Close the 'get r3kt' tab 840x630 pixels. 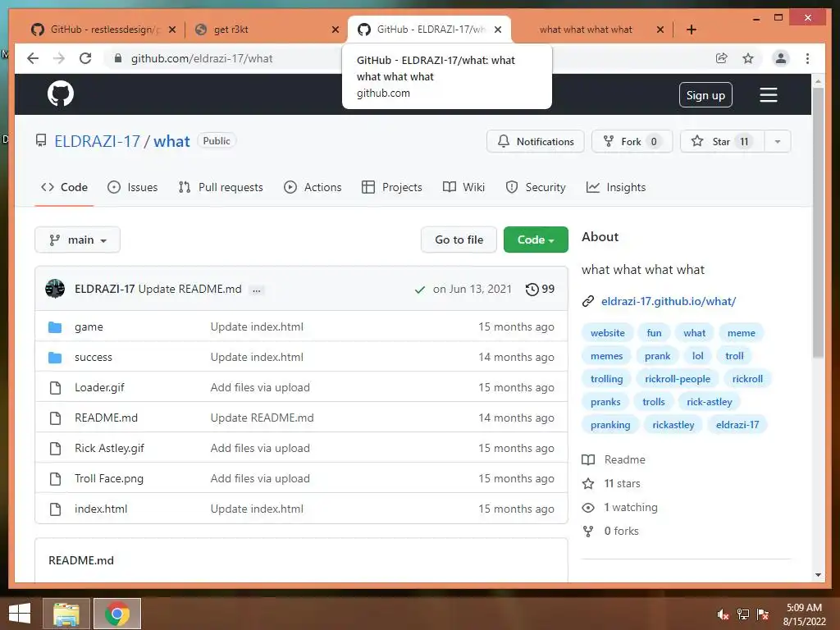click(x=336, y=30)
